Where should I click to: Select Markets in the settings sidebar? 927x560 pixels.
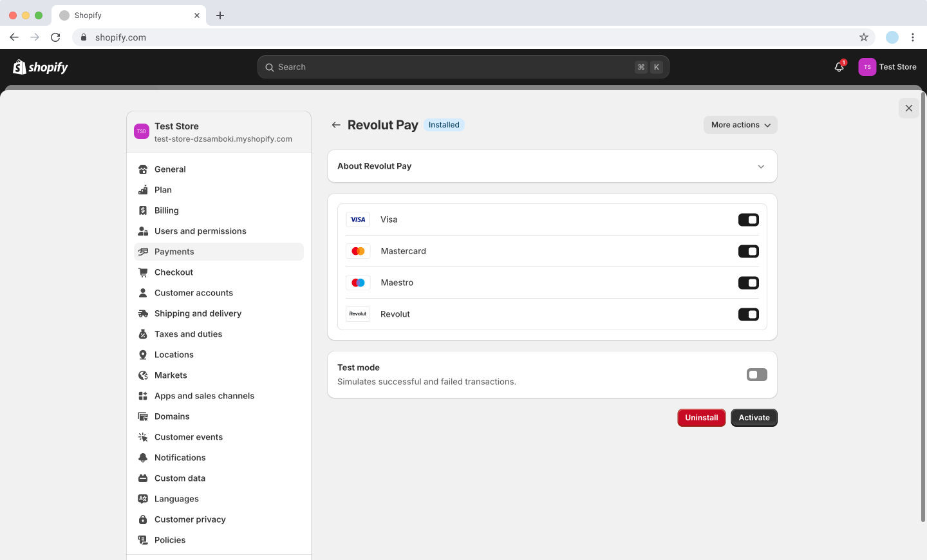(219, 375)
